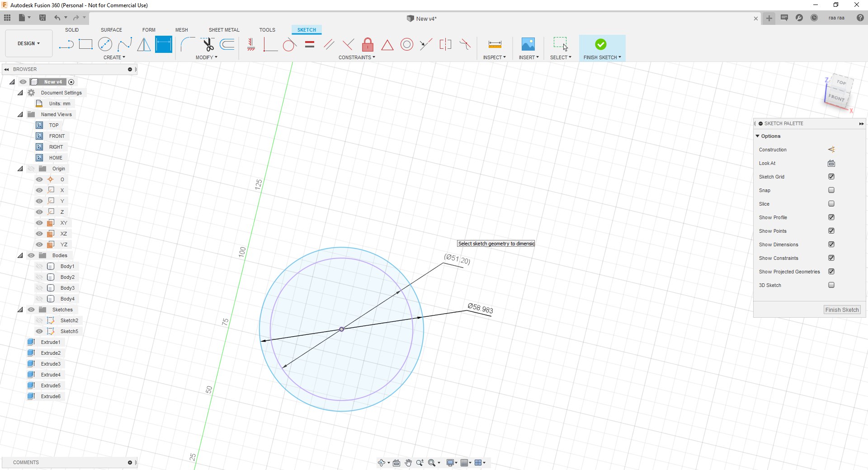Click the Insert image icon
868x470 pixels.
528,44
